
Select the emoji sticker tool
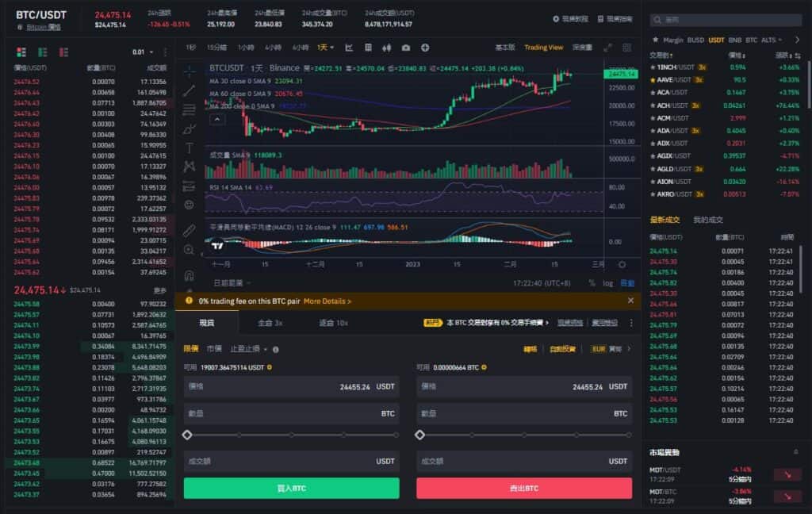pyautogui.click(x=190, y=205)
